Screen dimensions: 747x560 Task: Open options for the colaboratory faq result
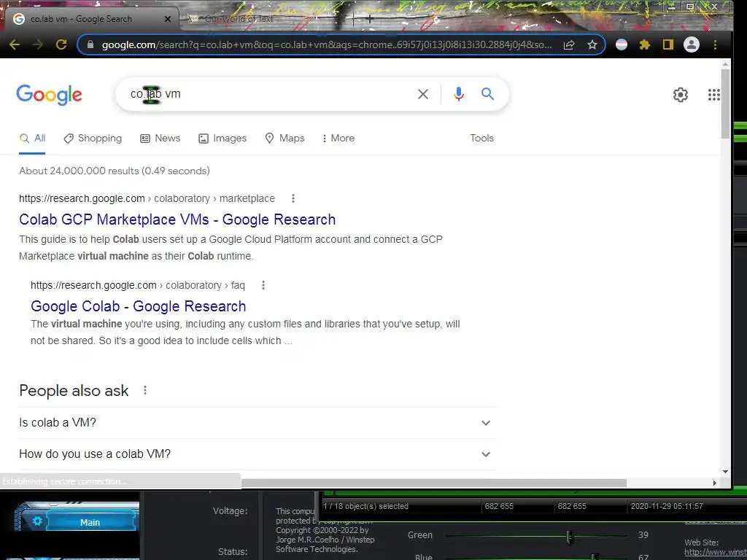point(263,285)
